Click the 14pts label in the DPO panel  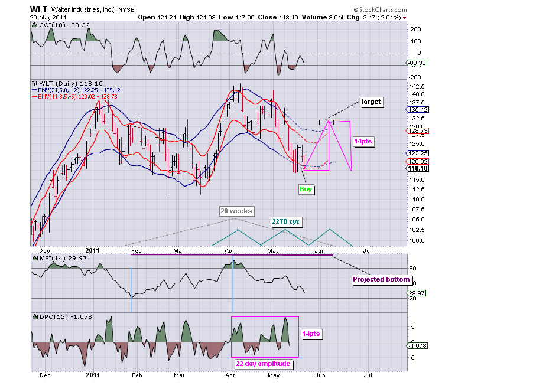tap(311, 334)
